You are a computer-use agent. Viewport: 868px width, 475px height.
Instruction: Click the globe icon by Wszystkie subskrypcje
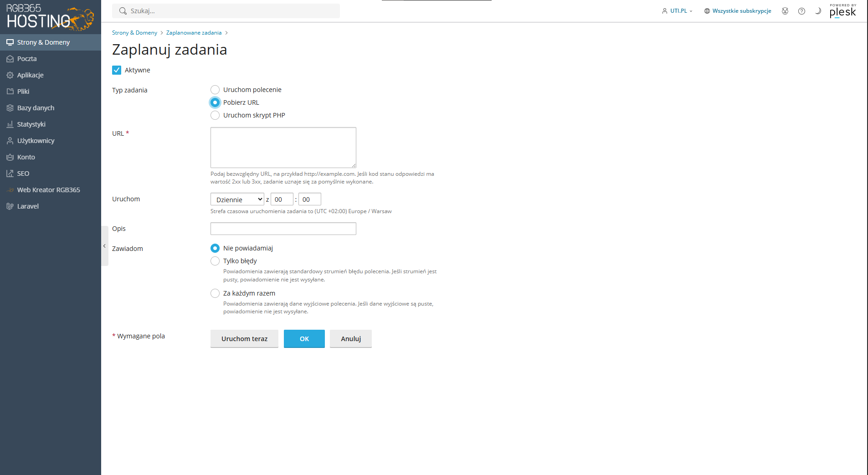pyautogui.click(x=707, y=11)
